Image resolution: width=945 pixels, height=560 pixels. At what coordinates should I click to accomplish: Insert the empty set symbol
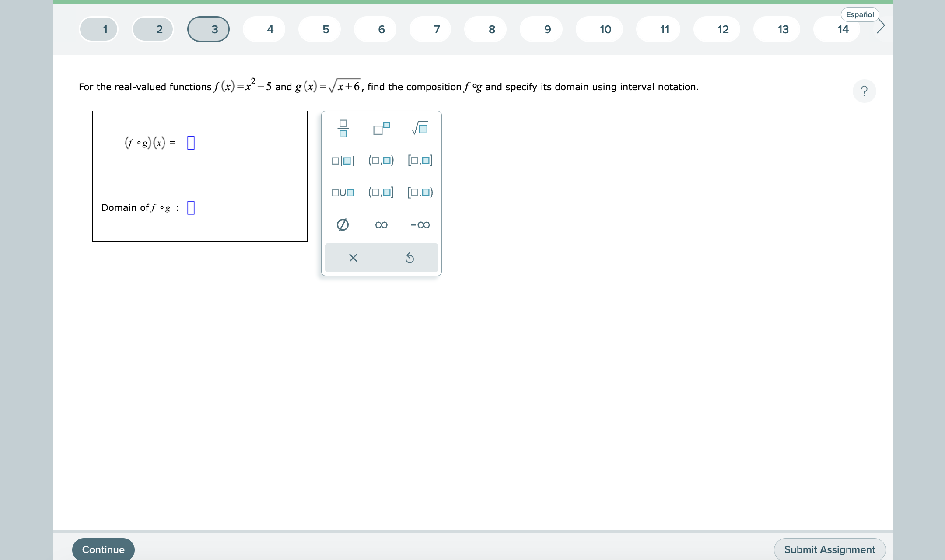[x=343, y=224]
